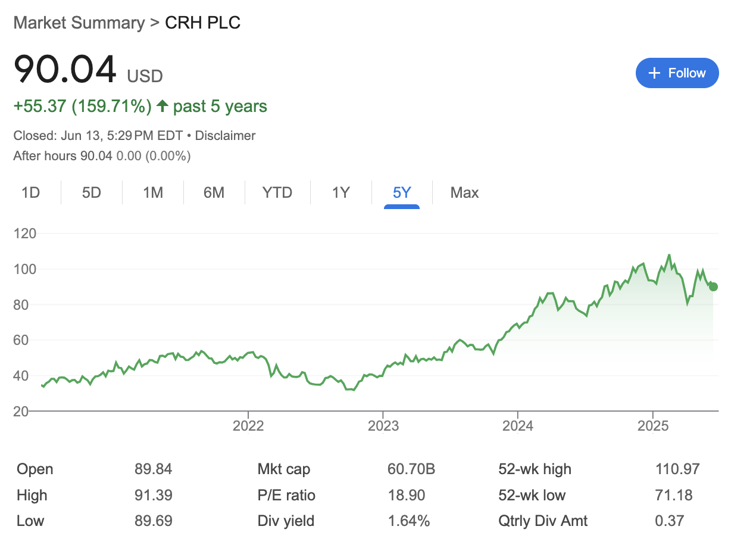Click the active 5Y tab
Viewport: 756px width, 548px height.
point(402,192)
